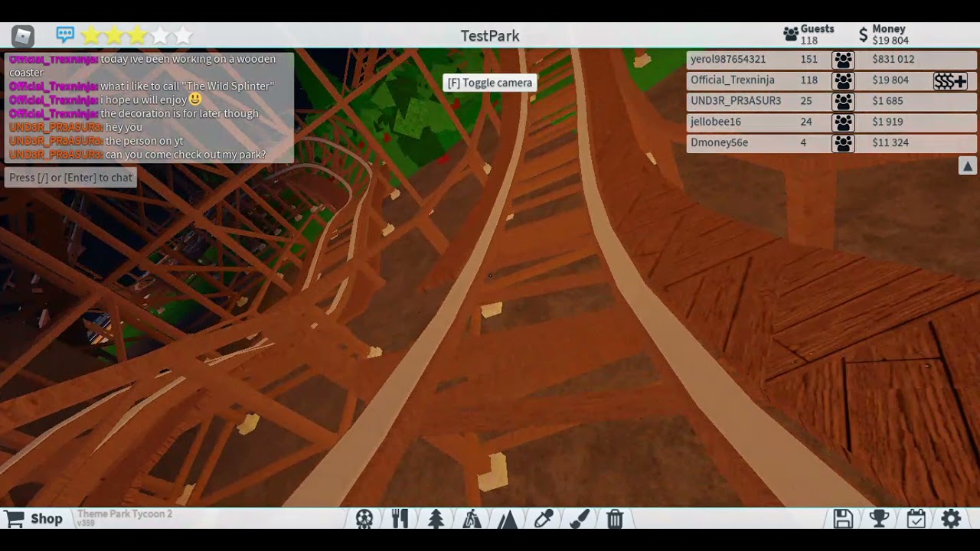Click the $831 012 money value

pyautogui.click(x=893, y=59)
